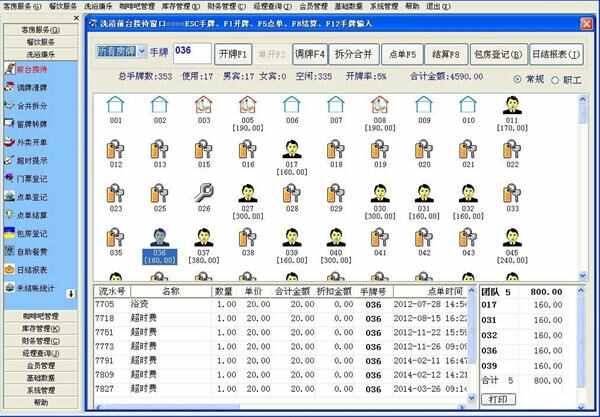Image resolution: width=600 pixels, height=417 pixels.
Task: Click the team panel vertical scrollbar
Action: (581, 347)
